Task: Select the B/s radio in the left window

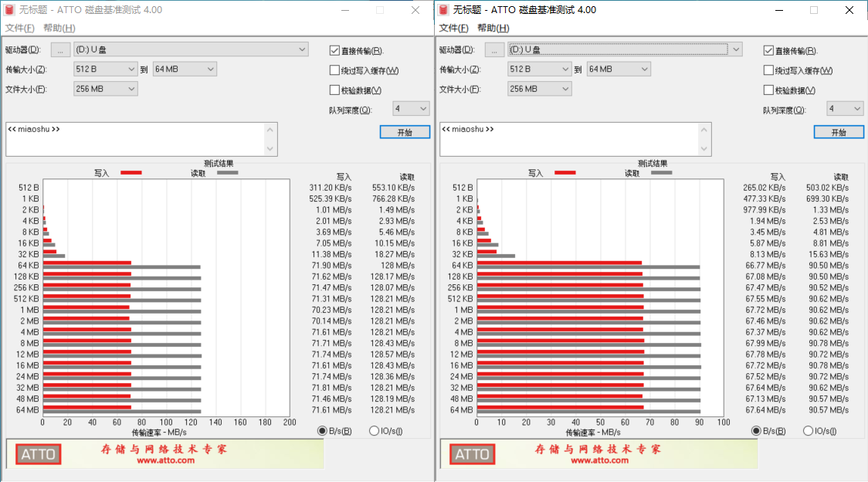Action: point(322,430)
